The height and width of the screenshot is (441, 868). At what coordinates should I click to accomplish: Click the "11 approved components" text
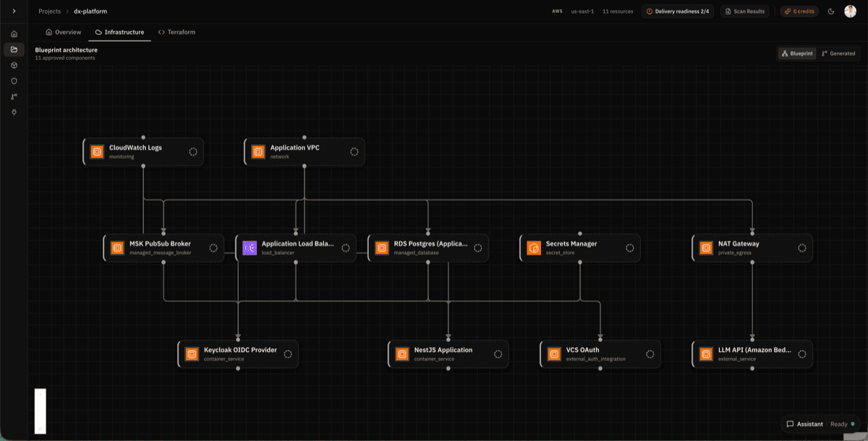click(x=65, y=58)
